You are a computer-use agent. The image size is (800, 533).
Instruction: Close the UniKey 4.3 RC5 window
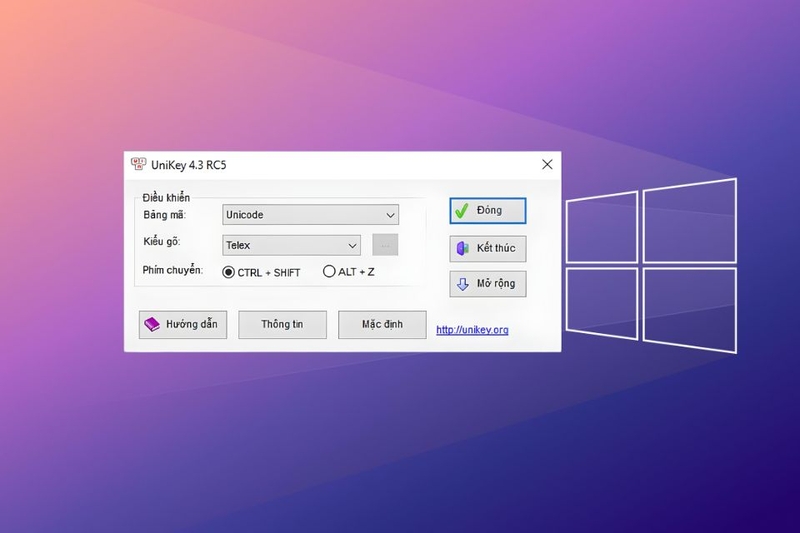[x=547, y=164]
